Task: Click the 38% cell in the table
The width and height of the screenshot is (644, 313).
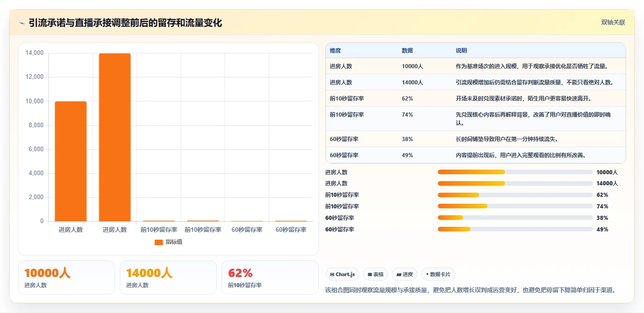Action: click(x=407, y=139)
